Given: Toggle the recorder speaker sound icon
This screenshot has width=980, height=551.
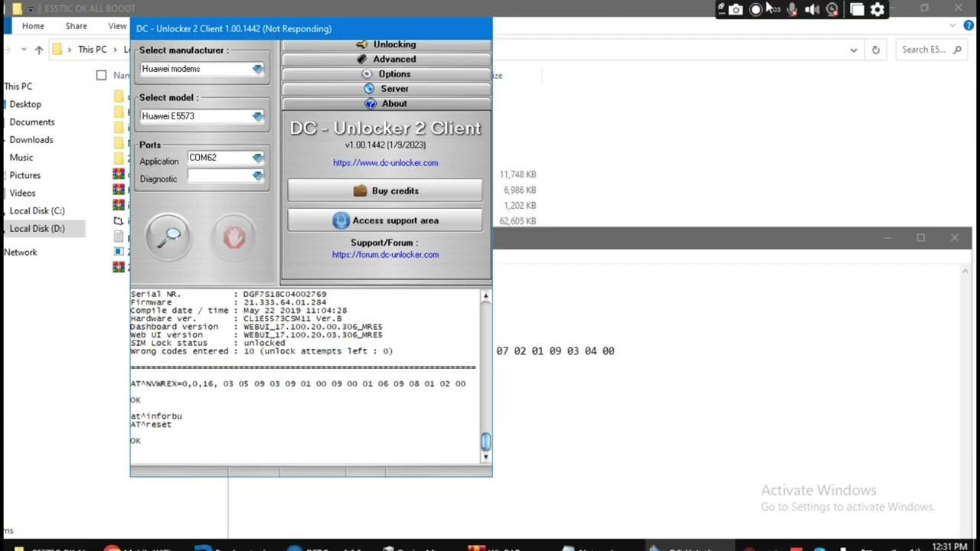Looking at the screenshot, I should pos(812,9).
